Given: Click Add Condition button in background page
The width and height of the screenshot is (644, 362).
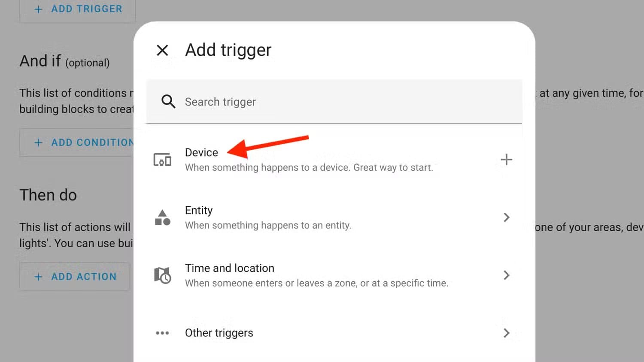Looking at the screenshot, I should (x=77, y=142).
